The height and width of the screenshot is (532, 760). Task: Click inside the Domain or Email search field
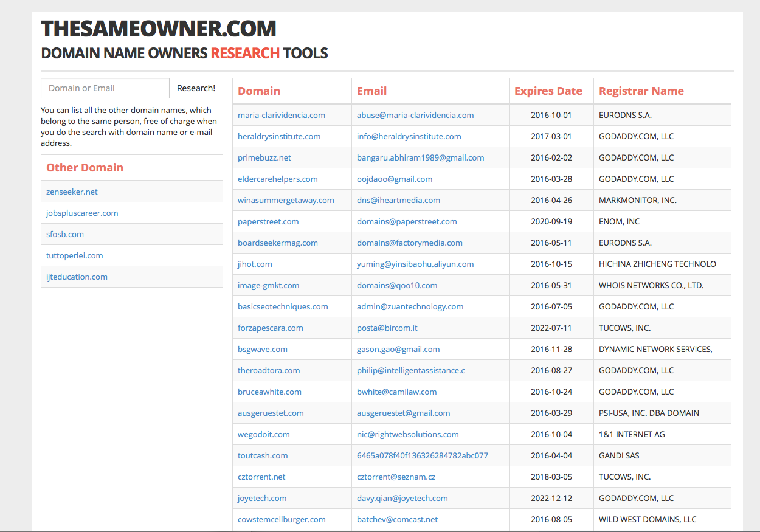pyautogui.click(x=105, y=88)
